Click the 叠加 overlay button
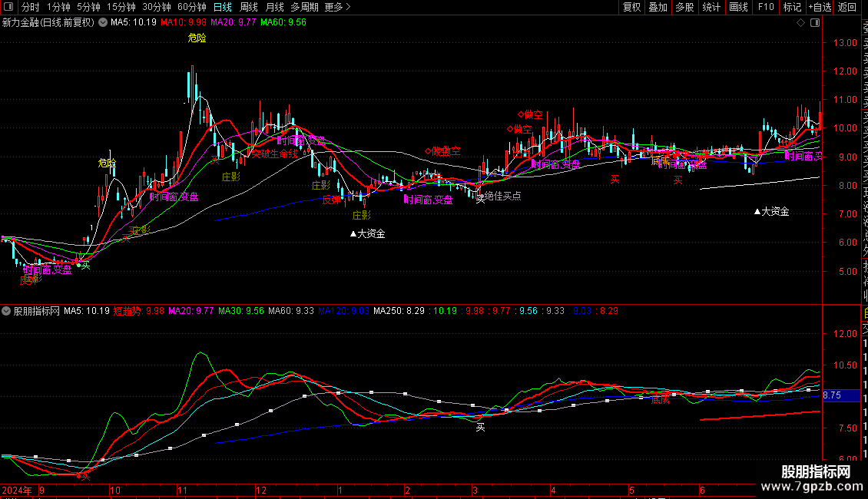Image resolution: width=868 pixels, height=499 pixels. point(658,7)
